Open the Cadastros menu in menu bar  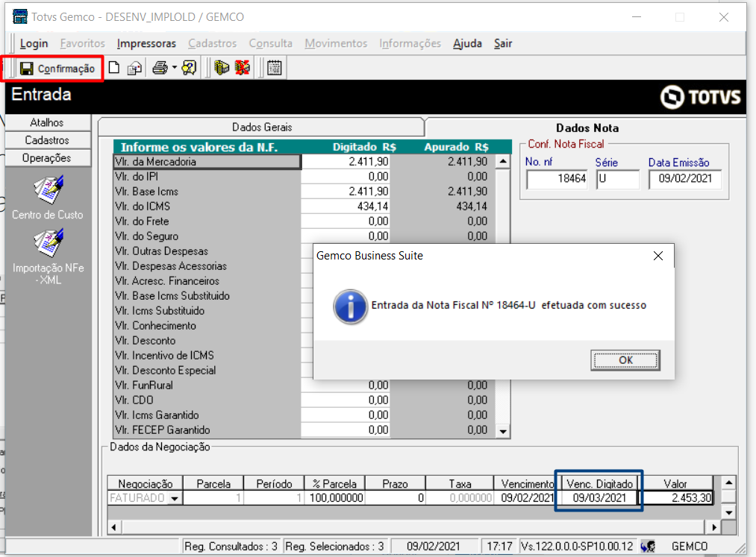pos(213,43)
